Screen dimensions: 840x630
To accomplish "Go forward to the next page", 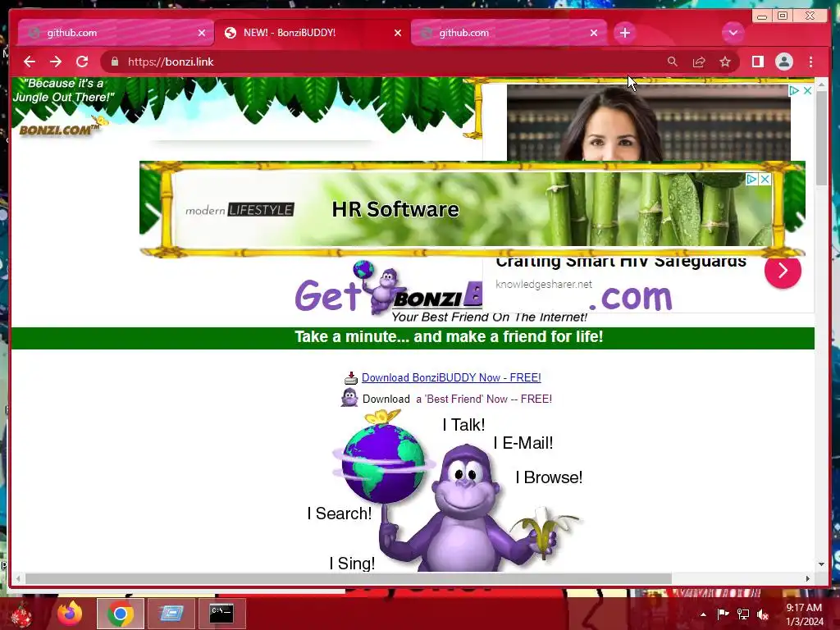I will click(56, 62).
